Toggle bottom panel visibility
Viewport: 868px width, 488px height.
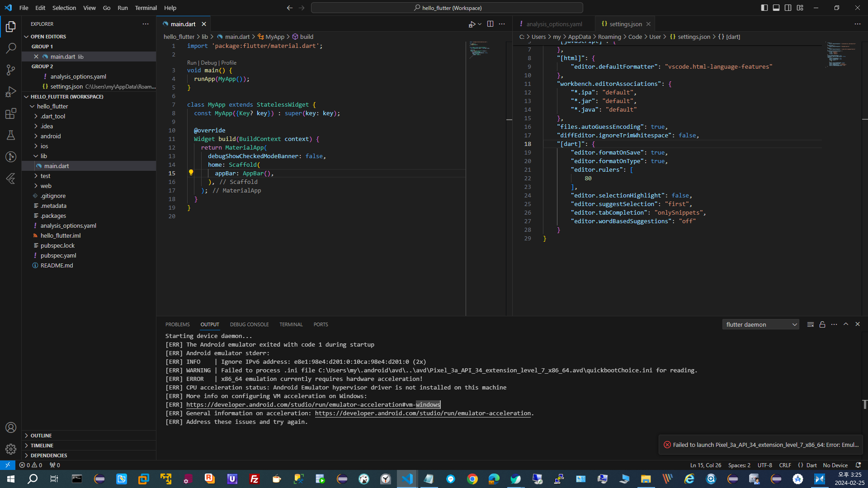pyautogui.click(x=776, y=8)
